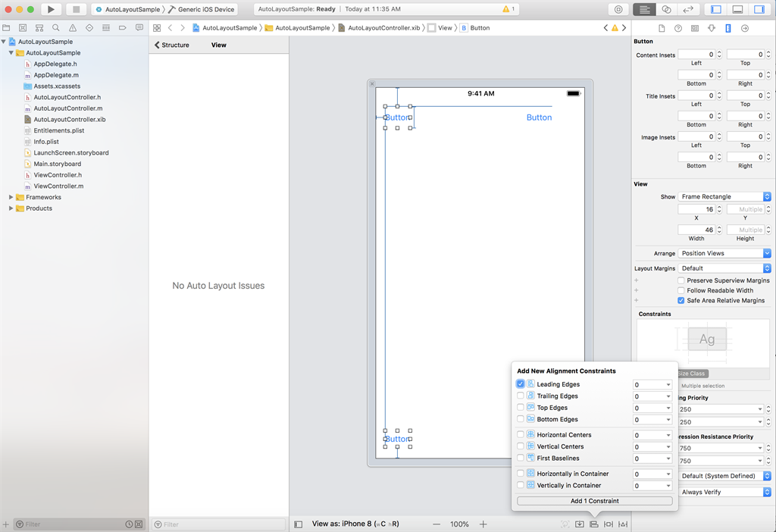The image size is (776, 532).
Task: Open the Identity inspector tab
Action: coord(695,28)
